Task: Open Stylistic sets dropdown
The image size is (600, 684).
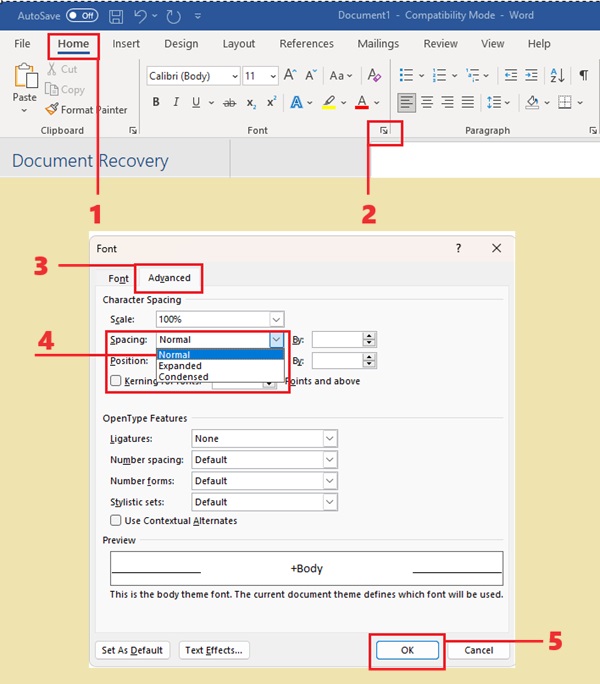Action: click(x=329, y=502)
